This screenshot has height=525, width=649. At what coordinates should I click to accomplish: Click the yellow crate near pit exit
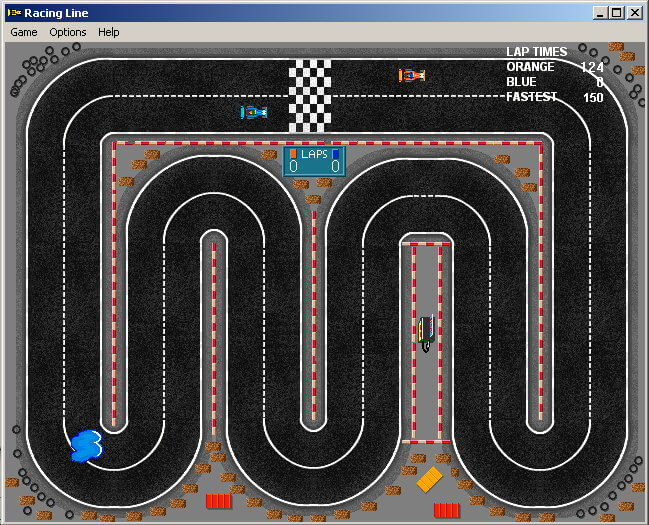(x=430, y=479)
